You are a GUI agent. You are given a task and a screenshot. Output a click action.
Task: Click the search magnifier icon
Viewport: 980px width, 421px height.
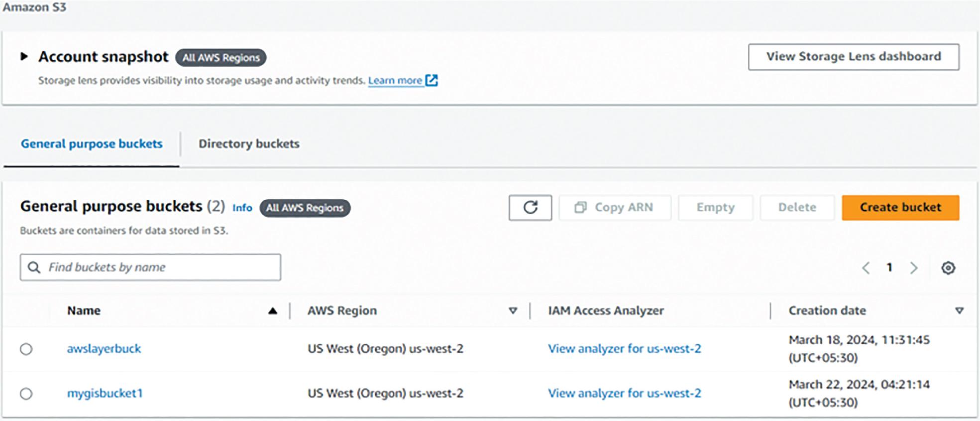click(x=34, y=268)
